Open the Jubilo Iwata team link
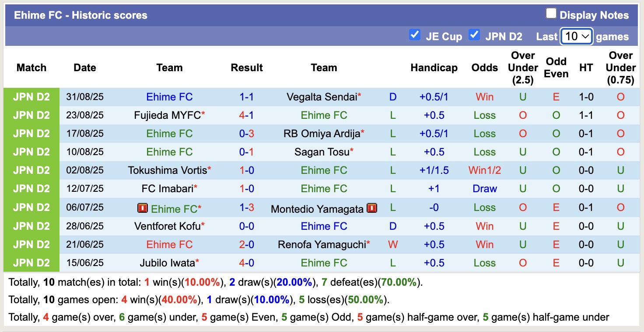Viewport: 644px width, 332px height. [x=167, y=263]
